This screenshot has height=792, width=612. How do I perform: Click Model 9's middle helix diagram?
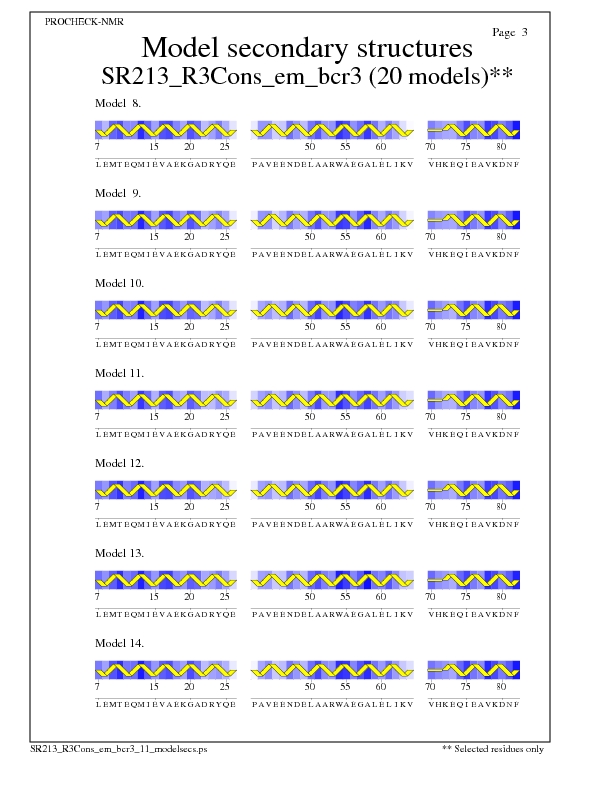(333, 220)
